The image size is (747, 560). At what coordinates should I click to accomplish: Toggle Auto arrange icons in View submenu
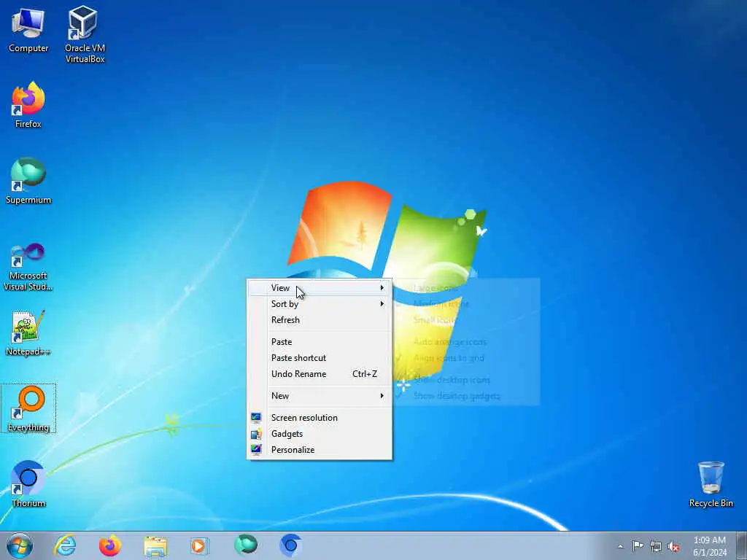pyautogui.click(x=467, y=342)
